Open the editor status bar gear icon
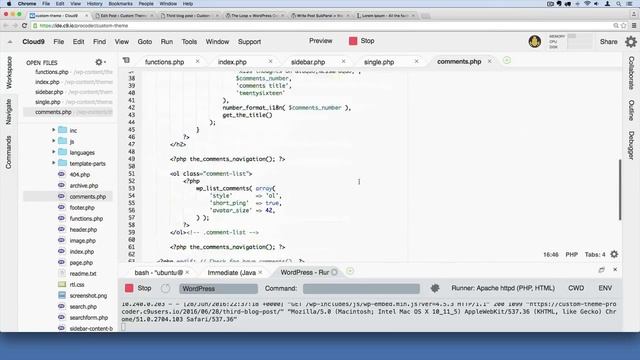This screenshot has height=360, width=640. [614, 254]
